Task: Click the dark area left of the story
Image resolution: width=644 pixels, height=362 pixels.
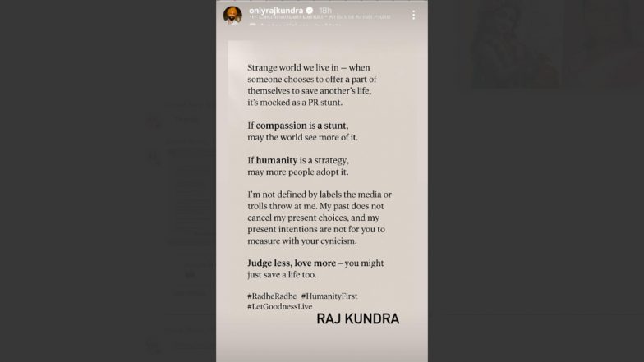Action: [108, 181]
